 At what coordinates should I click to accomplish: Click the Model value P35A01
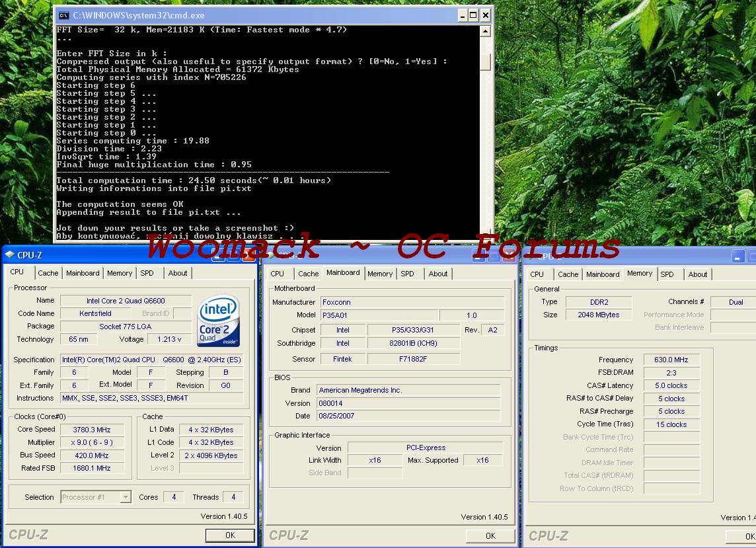(379, 315)
